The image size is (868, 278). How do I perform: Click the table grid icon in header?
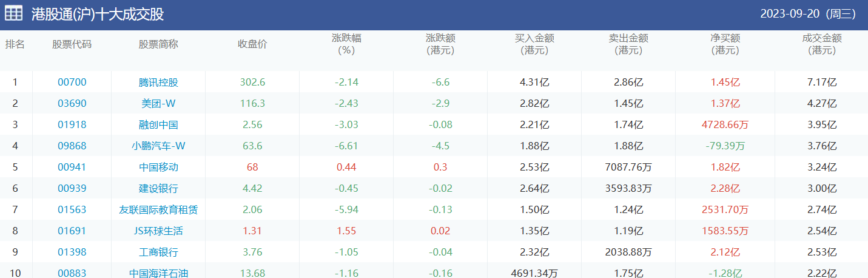pyautogui.click(x=14, y=13)
